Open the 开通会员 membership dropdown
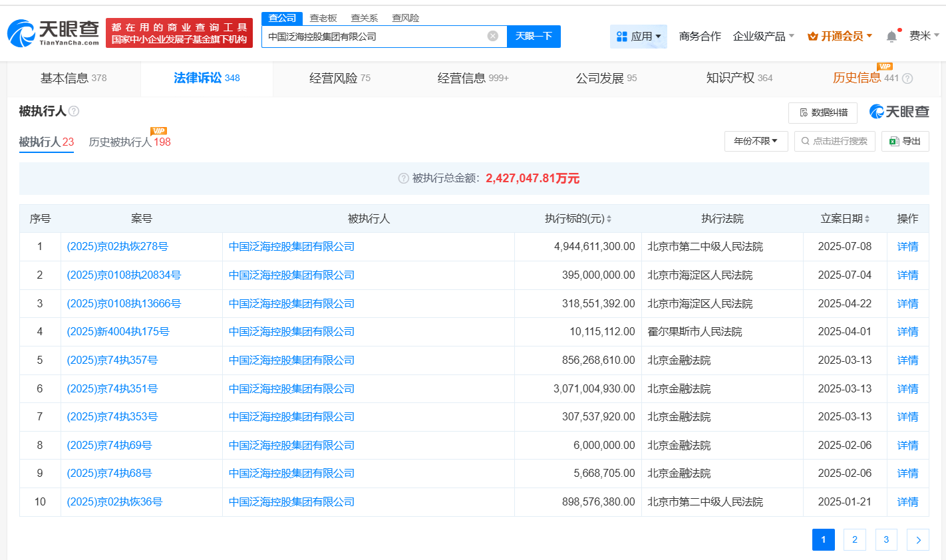Image resolution: width=946 pixels, height=560 pixels. pyautogui.click(x=840, y=37)
